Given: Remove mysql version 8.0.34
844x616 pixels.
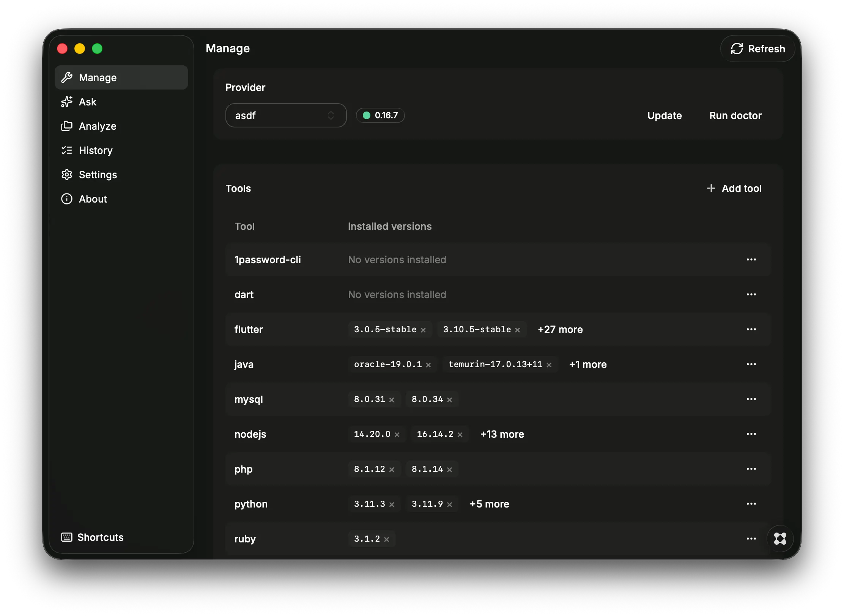Looking at the screenshot, I should click(x=449, y=400).
